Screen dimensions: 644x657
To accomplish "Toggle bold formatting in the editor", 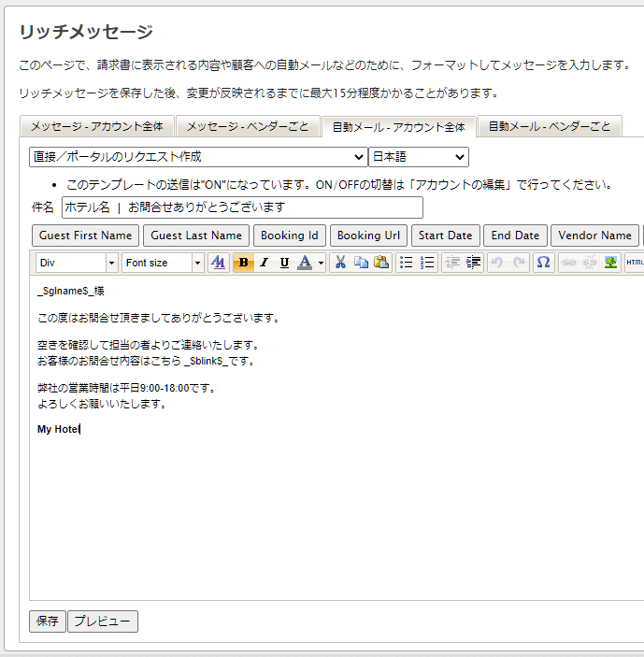I will tap(244, 263).
